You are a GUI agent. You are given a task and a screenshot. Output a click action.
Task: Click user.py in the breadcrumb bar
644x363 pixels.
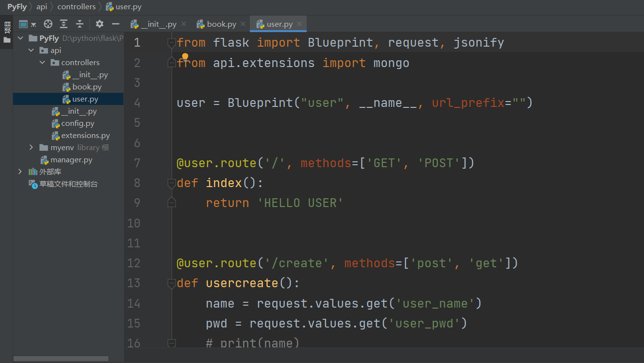coord(124,7)
